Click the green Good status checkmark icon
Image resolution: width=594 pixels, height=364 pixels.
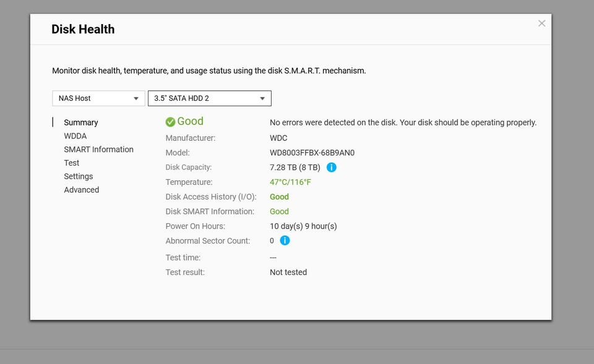tap(171, 122)
